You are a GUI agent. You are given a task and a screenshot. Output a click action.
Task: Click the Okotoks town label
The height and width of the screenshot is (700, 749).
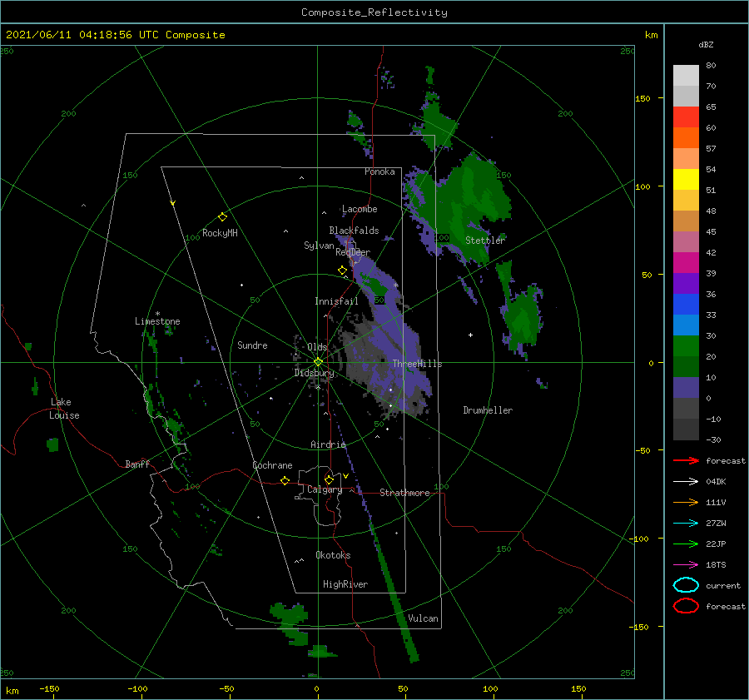tap(333, 555)
